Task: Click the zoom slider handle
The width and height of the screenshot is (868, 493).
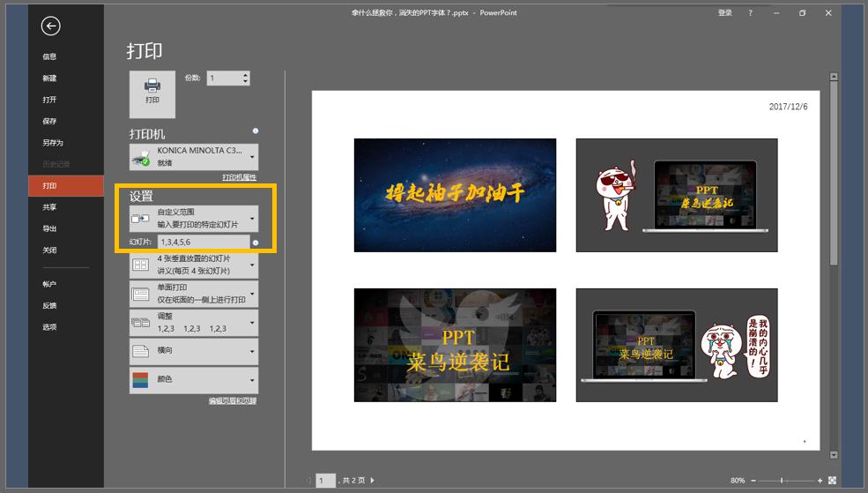Action: tap(782, 481)
